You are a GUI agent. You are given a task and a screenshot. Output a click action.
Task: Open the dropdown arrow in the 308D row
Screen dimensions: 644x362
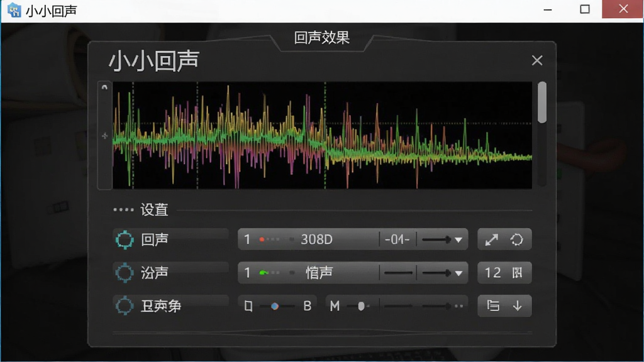(458, 239)
